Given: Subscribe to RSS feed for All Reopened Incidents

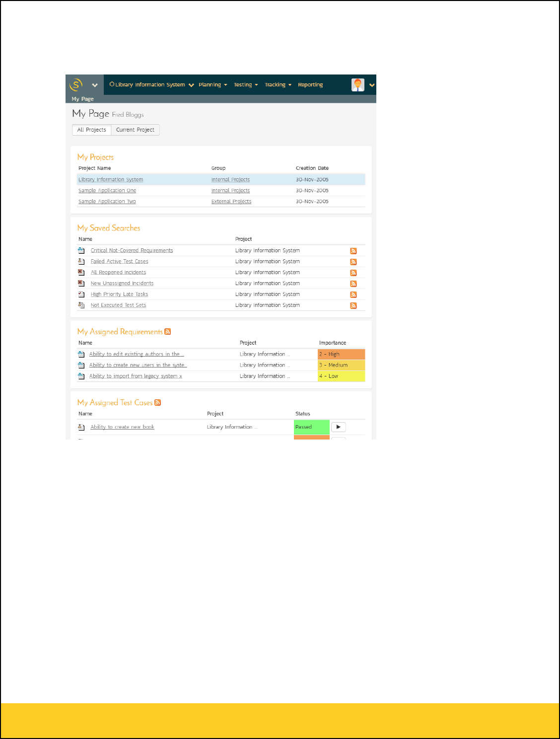Looking at the screenshot, I should coord(353,273).
